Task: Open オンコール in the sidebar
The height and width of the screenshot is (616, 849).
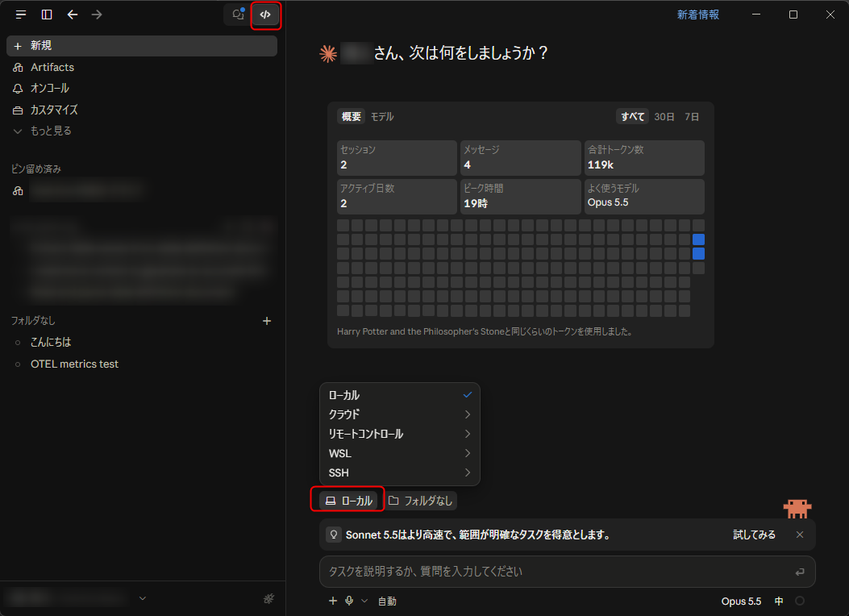Action: (x=49, y=88)
